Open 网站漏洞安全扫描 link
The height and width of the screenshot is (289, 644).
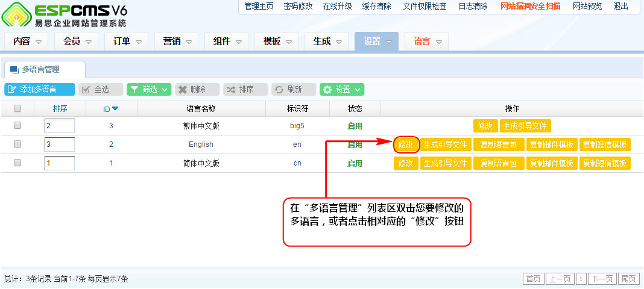(531, 6)
